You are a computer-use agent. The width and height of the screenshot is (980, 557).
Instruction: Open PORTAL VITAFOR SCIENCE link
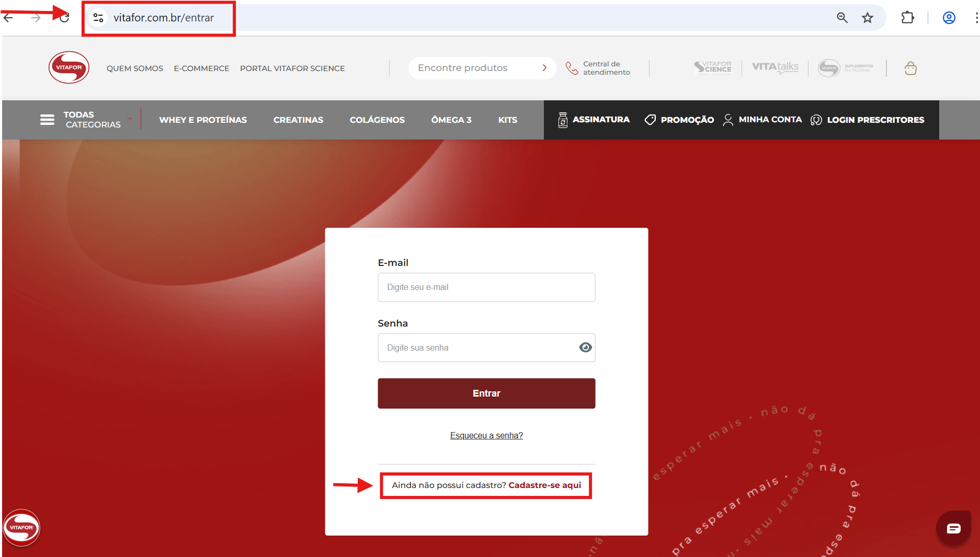tap(292, 68)
